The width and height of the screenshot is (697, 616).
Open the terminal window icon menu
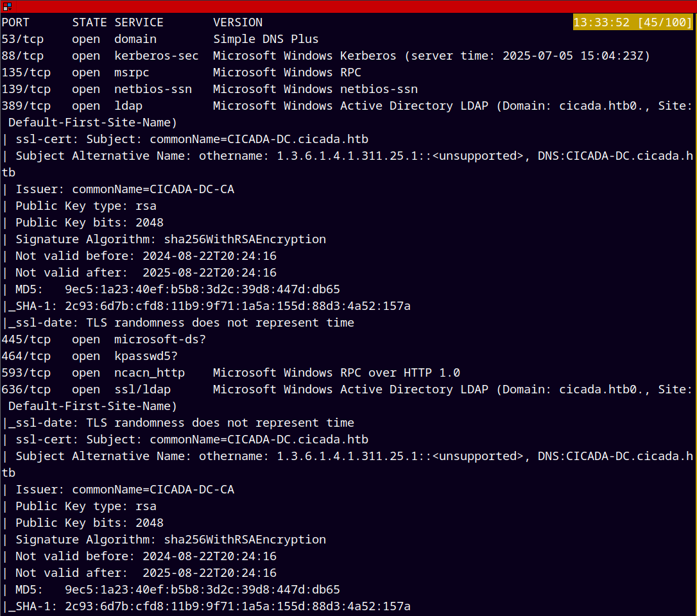pos(7,6)
